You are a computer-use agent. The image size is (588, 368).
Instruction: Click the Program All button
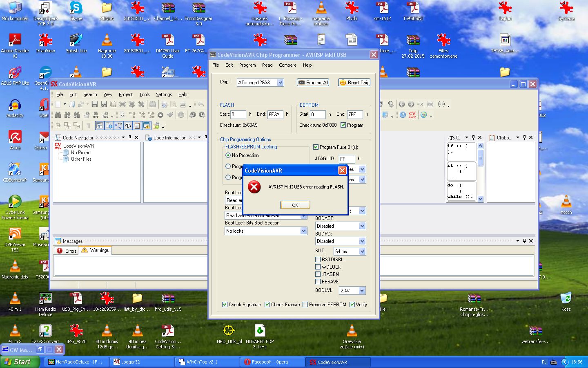point(313,83)
